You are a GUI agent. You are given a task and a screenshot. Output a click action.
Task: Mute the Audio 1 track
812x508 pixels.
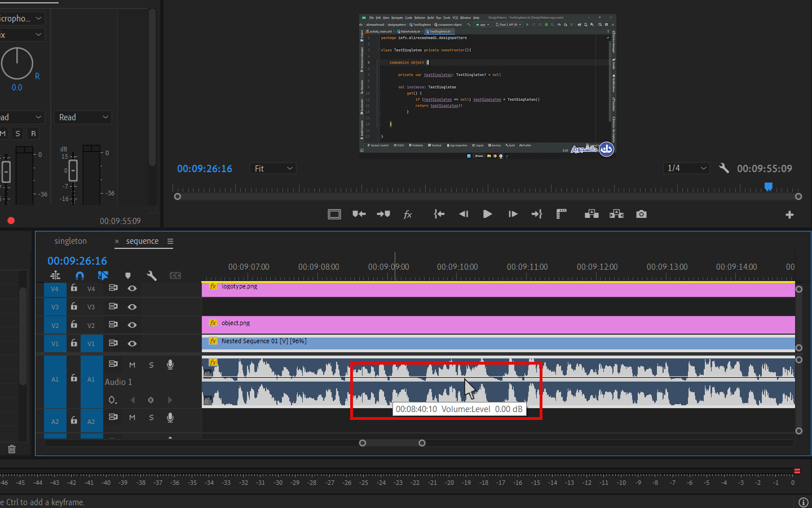tap(132, 365)
